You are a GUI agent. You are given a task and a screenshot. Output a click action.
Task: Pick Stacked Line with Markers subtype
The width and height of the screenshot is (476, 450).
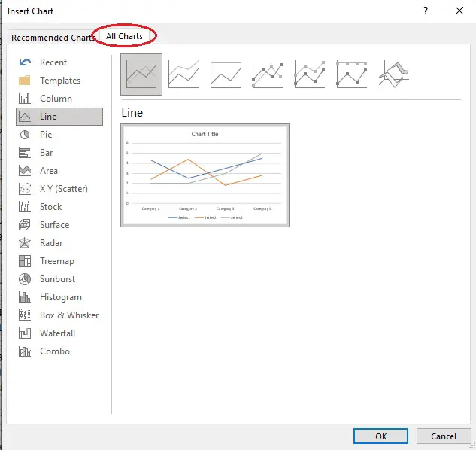point(309,74)
